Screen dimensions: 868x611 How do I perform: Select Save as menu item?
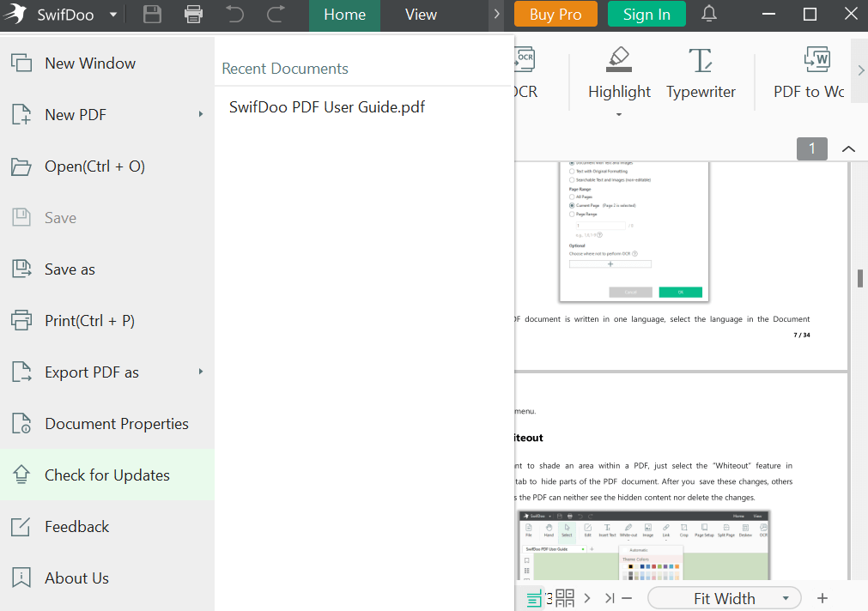point(106,269)
